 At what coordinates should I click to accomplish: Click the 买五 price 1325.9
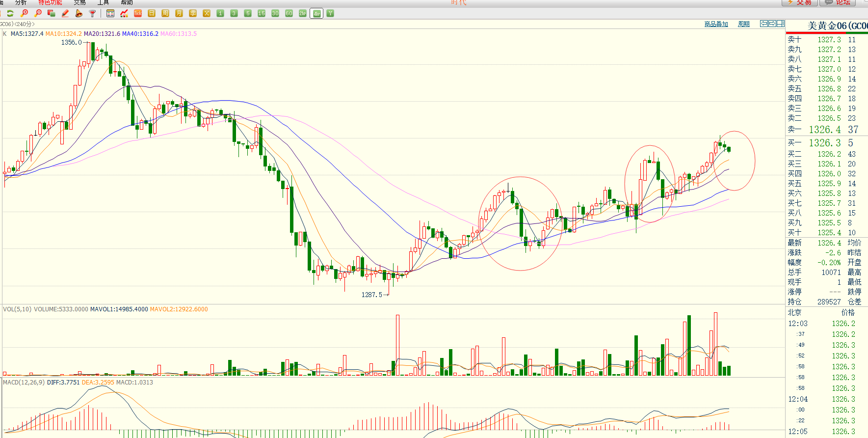[829, 184]
